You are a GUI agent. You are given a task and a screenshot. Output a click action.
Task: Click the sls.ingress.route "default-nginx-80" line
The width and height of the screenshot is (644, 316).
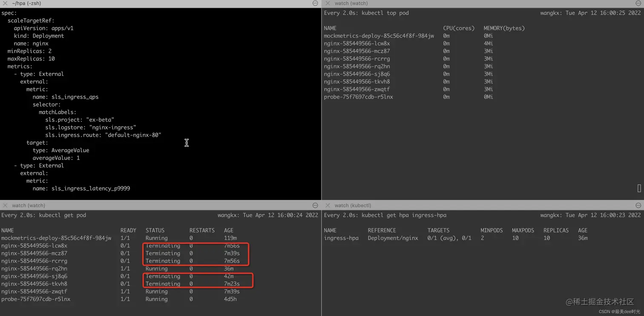[103, 135]
